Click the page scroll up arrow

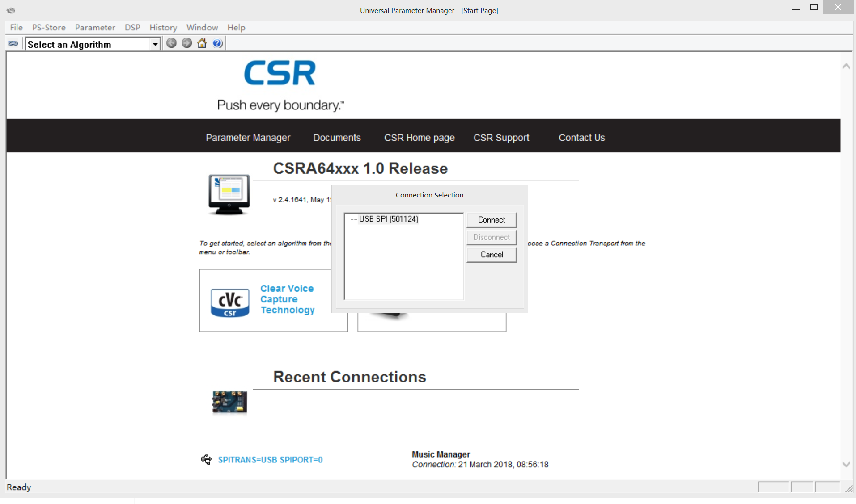[x=846, y=67]
